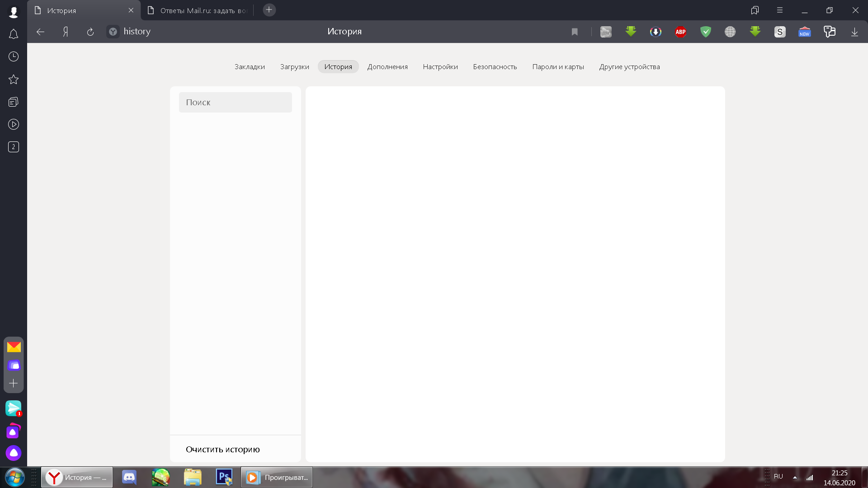Click second green download arrow extension

(x=755, y=32)
